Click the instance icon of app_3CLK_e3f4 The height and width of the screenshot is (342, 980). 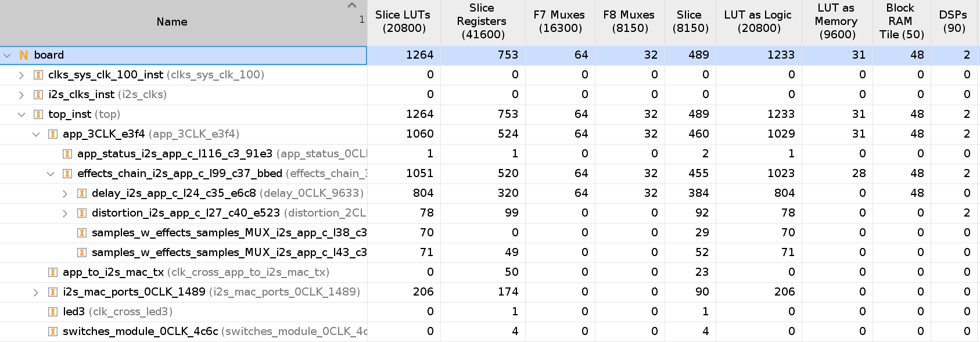point(53,134)
